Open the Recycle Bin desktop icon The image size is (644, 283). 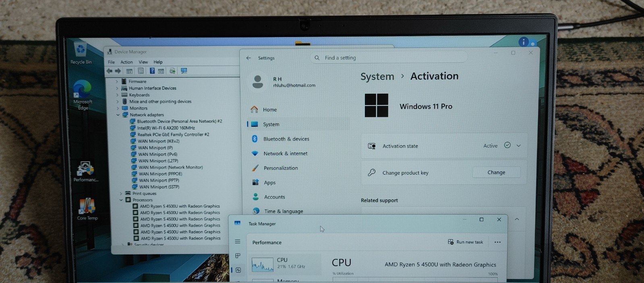click(x=81, y=52)
